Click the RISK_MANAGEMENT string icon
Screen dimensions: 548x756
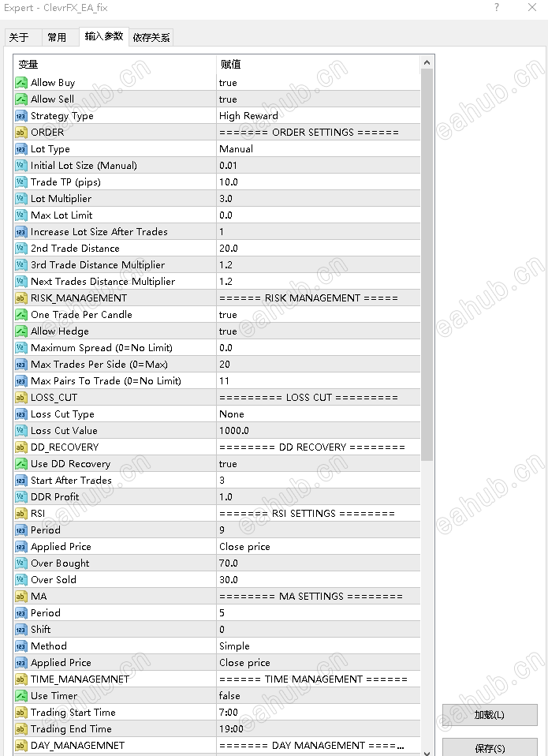[x=21, y=298]
